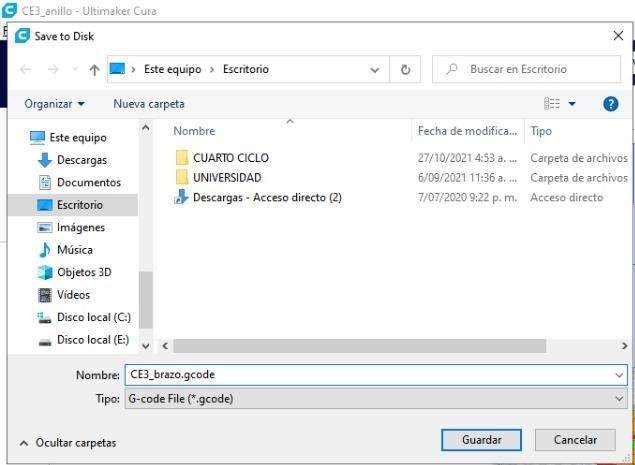Click date '6/09/2021 11:36 a. ...'
The image size is (635, 465).
point(468,178)
